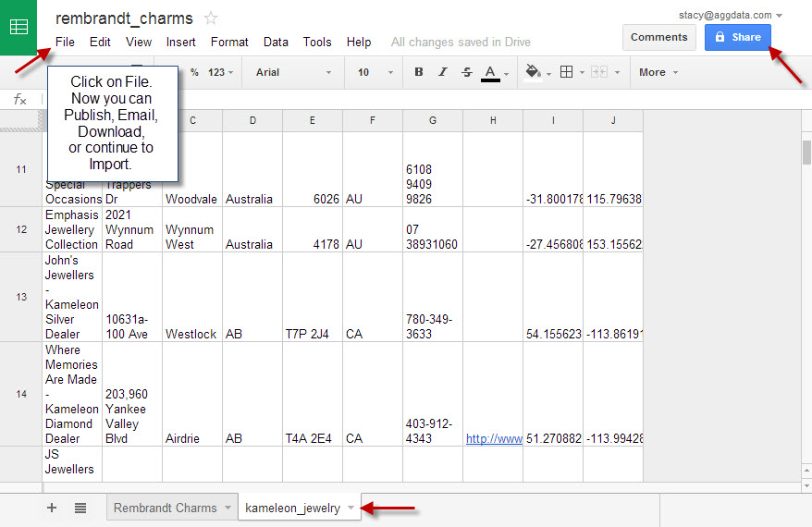The height and width of the screenshot is (527, 812).
Task: Open the all sheets list icon
Action: pos(80,508)
